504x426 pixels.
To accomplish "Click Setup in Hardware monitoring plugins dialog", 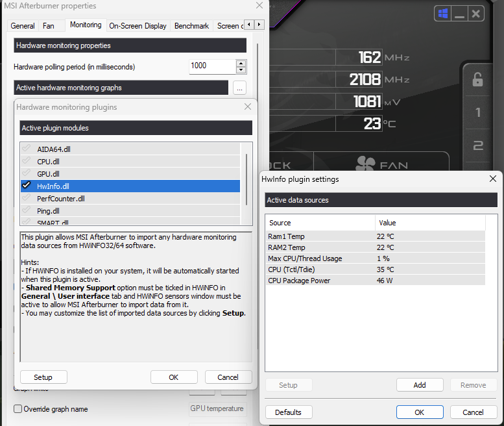I will coord(43,377).
